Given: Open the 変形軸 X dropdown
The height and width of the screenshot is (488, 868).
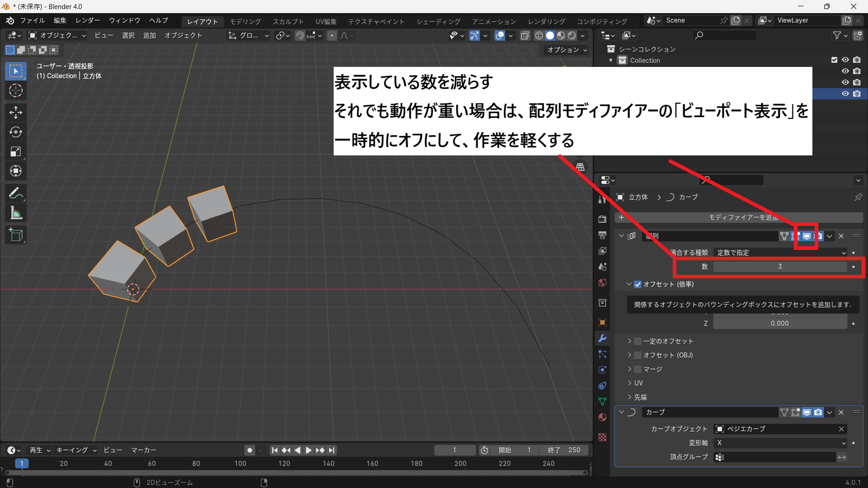Looking at the screenshot, I should [780, 443].
